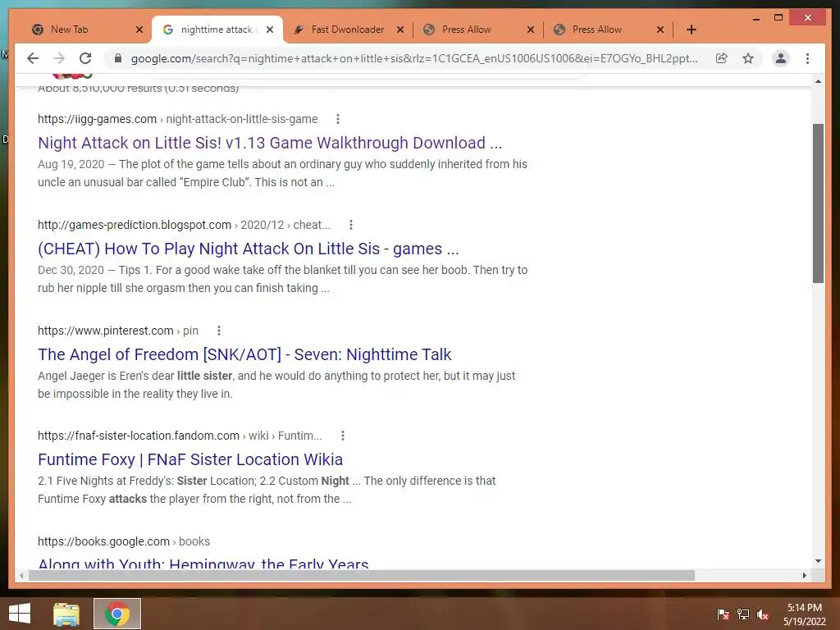This screenshot has width=840, height=630.
Task: Open options for the iigg-games.com result
Action: click(x=337, y=119)
